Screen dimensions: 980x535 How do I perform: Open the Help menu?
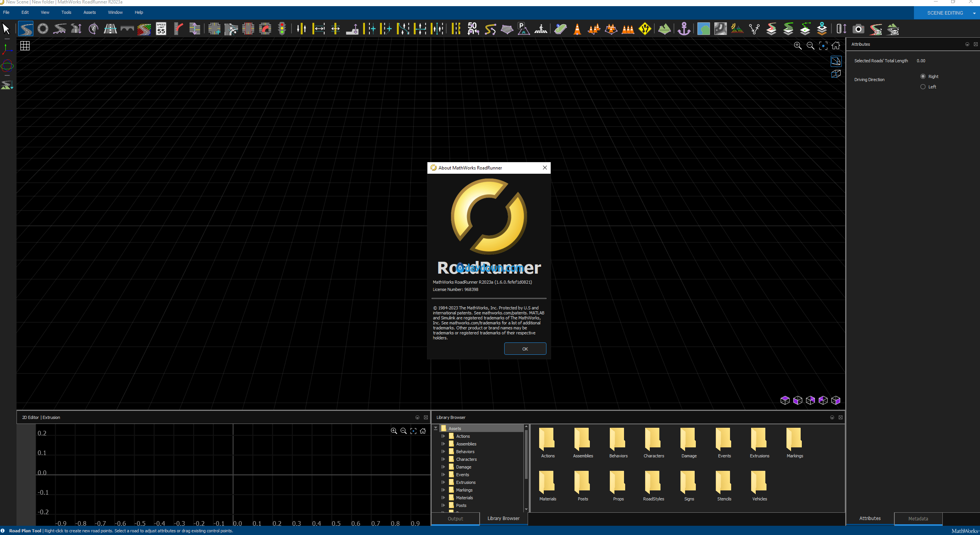coord(139,12)
